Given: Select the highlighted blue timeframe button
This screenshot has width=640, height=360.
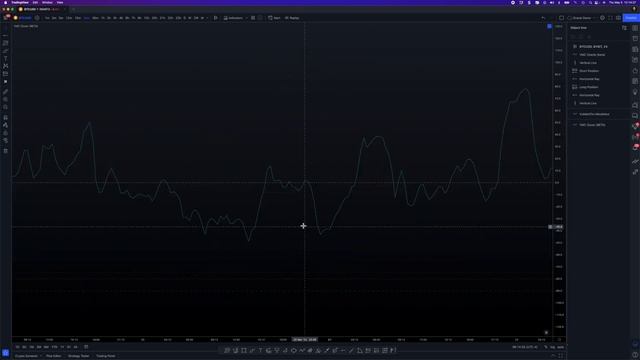Looking at the screenshot, I should pos(87,18).
